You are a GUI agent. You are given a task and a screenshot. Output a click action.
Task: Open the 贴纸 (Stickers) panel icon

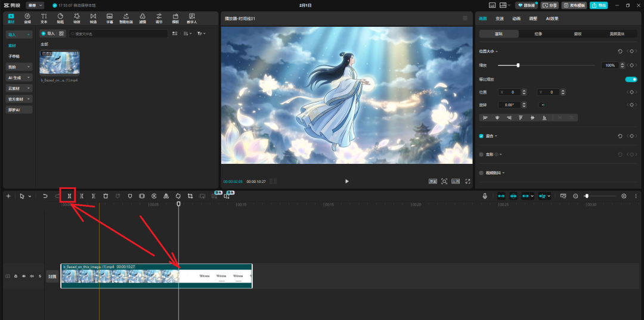tap(60, 18)
